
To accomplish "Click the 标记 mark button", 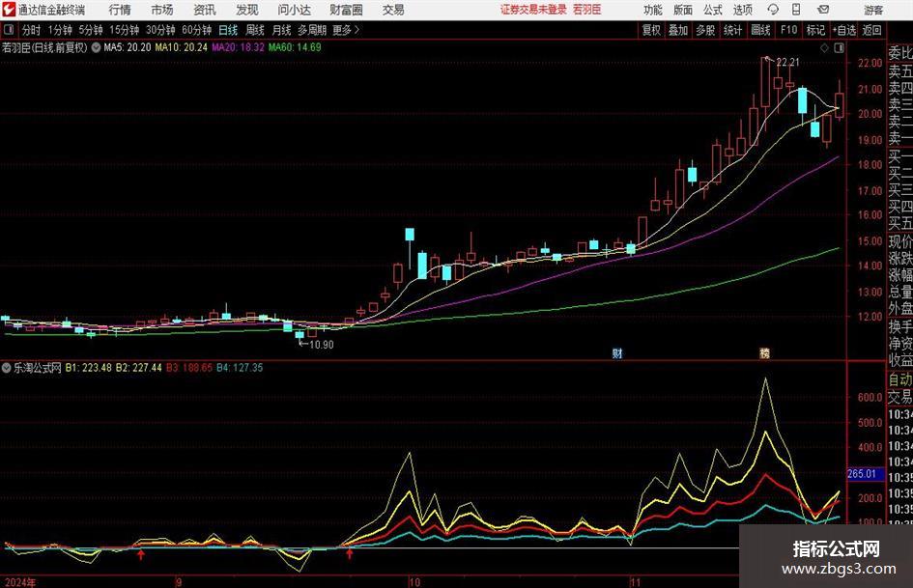I will (815, 30).
